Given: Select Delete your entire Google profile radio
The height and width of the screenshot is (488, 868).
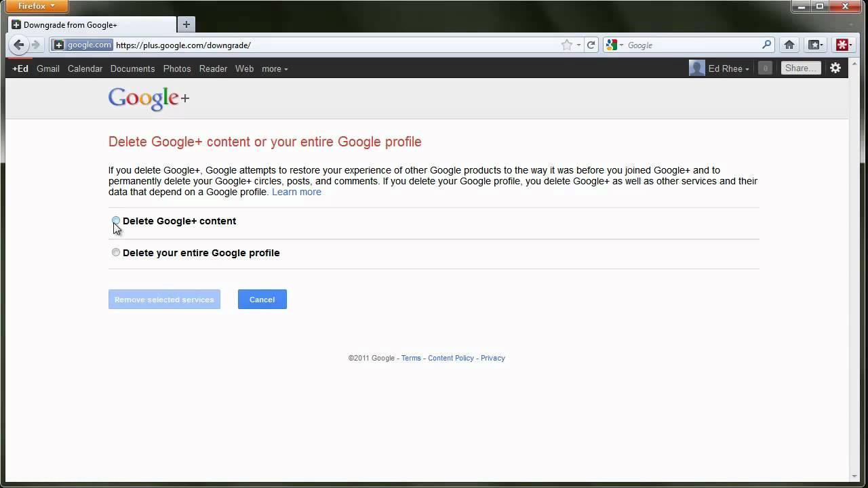Looking at the screenshot, I should [x=116, y=252].
